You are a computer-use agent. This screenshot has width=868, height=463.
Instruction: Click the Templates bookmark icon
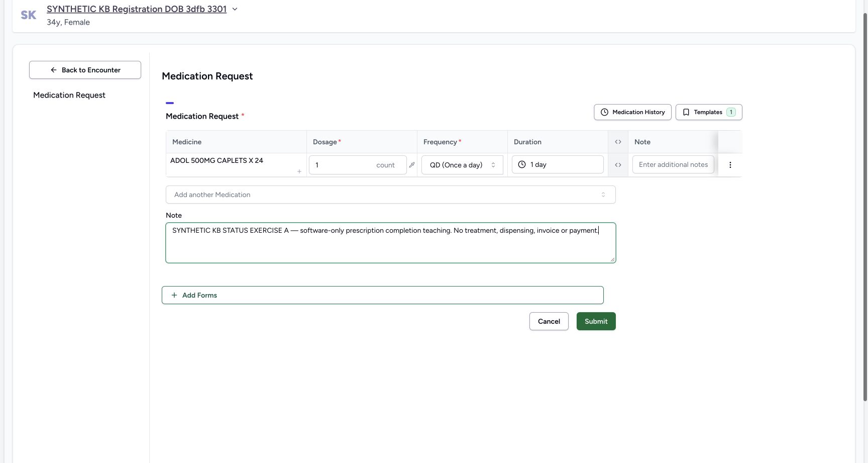pos(686,112)
